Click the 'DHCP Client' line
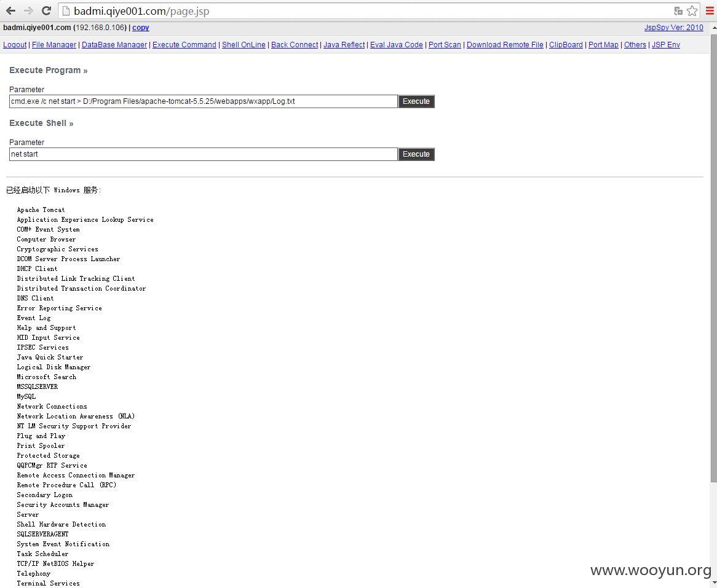 37,269
